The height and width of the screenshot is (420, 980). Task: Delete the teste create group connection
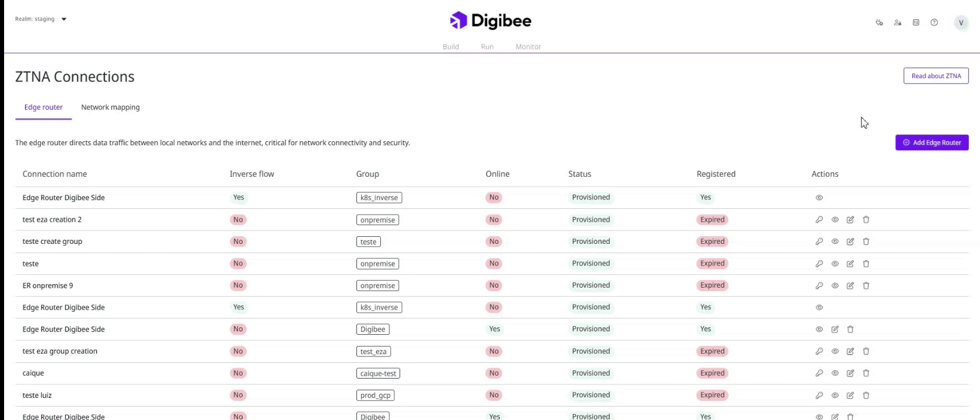pos(866,242)
